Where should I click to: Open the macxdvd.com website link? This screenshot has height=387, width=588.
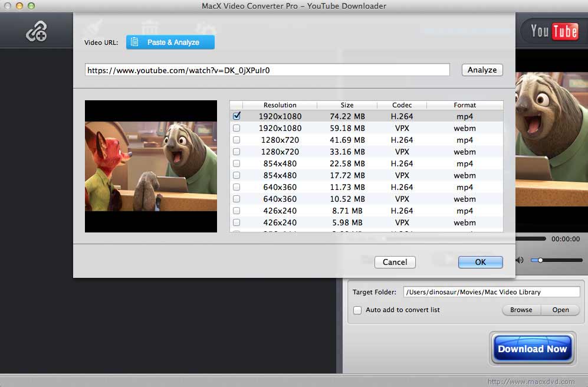pos(531,381)
